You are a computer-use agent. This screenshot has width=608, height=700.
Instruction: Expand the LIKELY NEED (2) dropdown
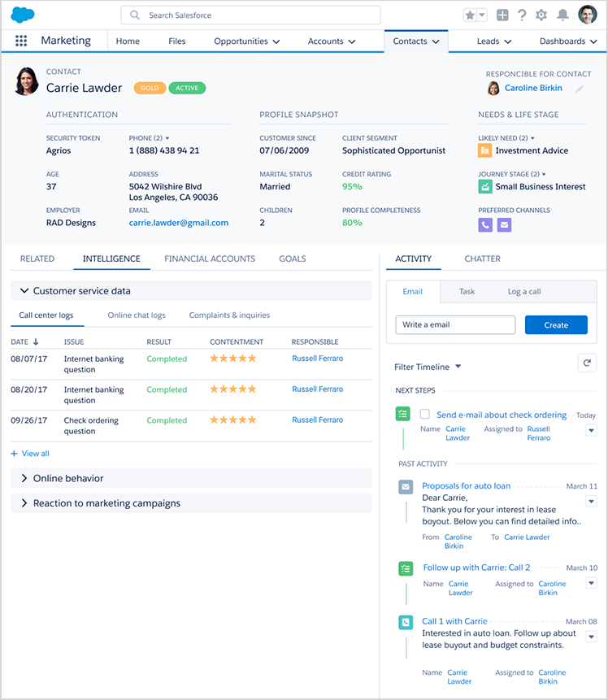click(532, 138)
